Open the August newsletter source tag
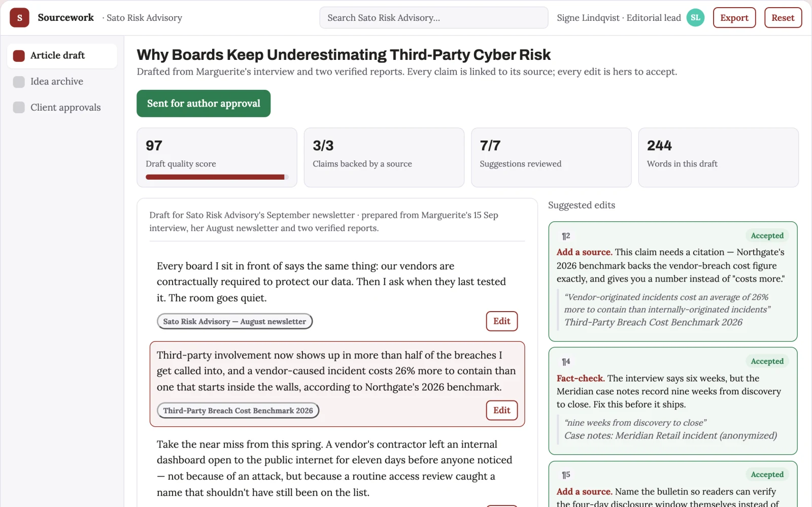Screen dimensions: 812x507 (x=234, y=321)
